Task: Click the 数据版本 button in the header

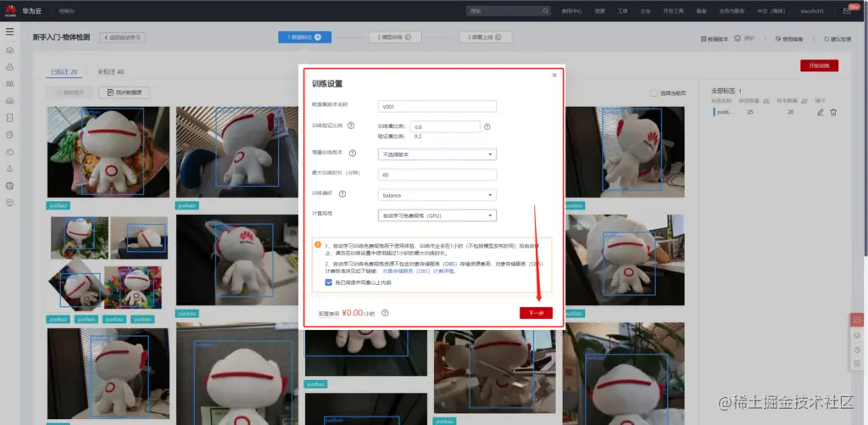Action: [x=715, y=39]
